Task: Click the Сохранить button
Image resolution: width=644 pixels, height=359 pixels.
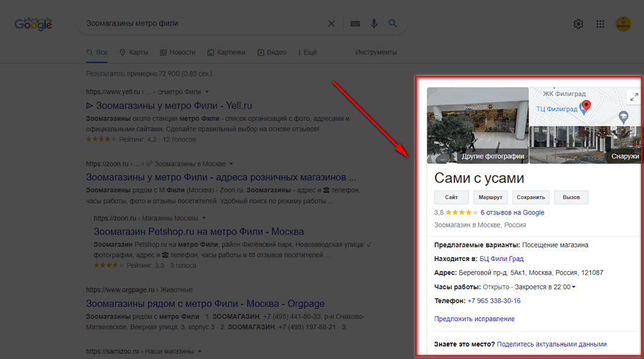Action: 531,197
